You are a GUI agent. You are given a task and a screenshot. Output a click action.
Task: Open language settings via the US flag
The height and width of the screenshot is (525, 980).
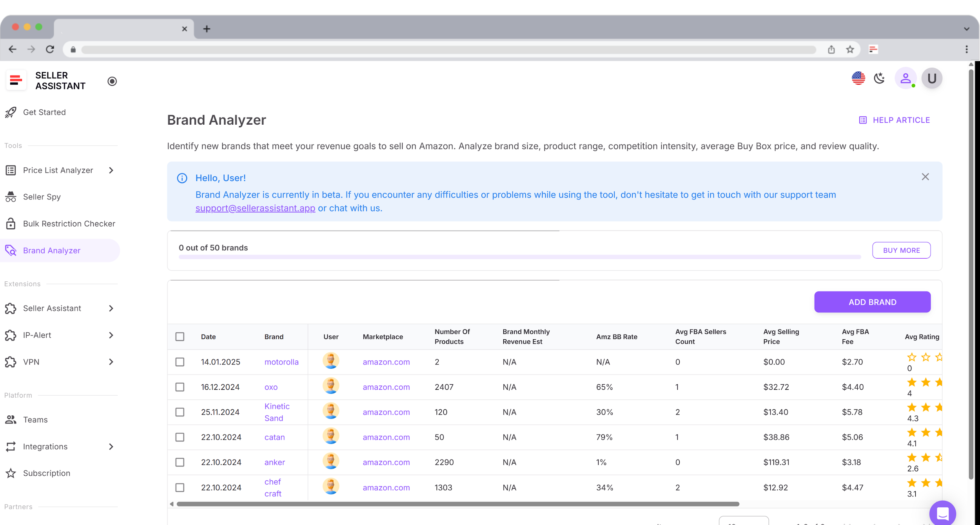click(858, 78)
